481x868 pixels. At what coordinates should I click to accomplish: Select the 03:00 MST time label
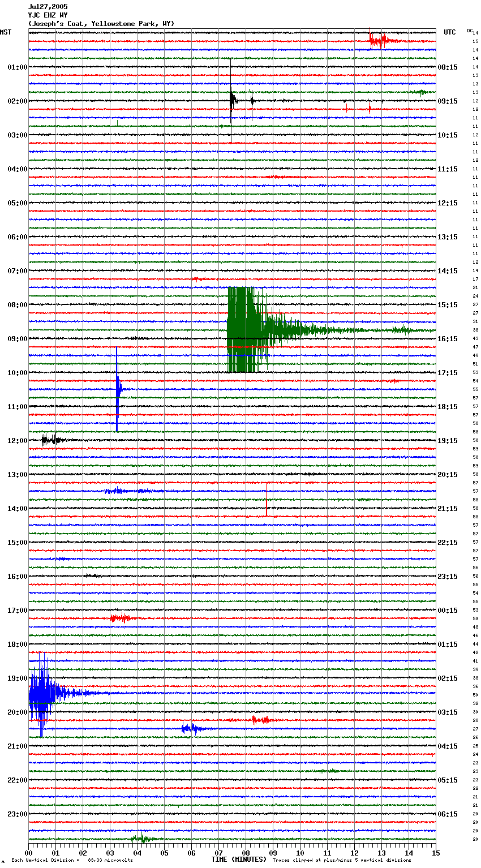[18, 135]
